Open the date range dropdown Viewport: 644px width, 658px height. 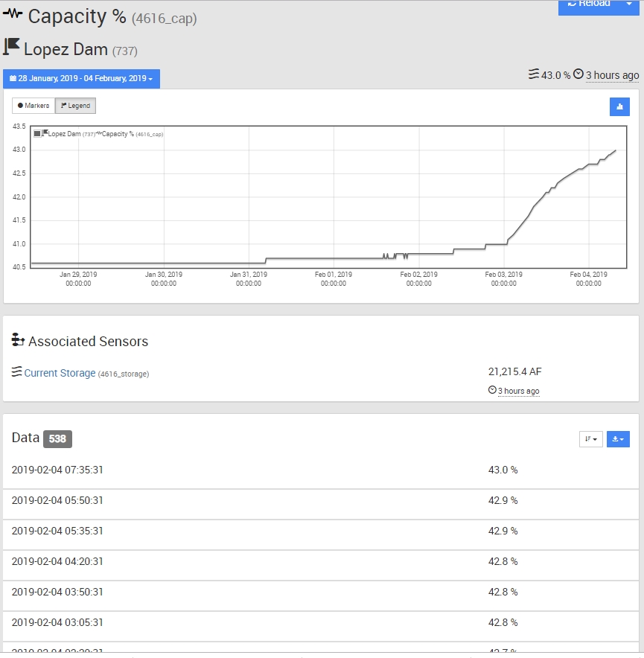pyautogui.click(x=81, y=79)
